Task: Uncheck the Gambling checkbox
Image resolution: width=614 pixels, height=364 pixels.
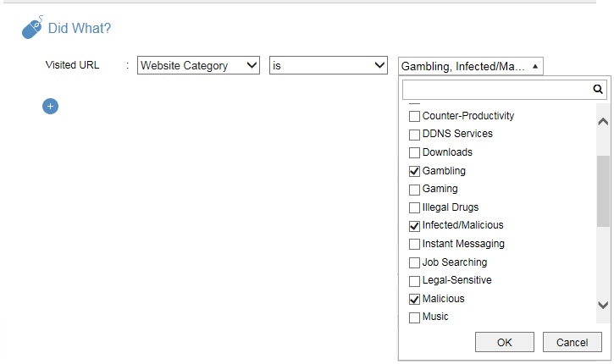Action: (415, 171)
